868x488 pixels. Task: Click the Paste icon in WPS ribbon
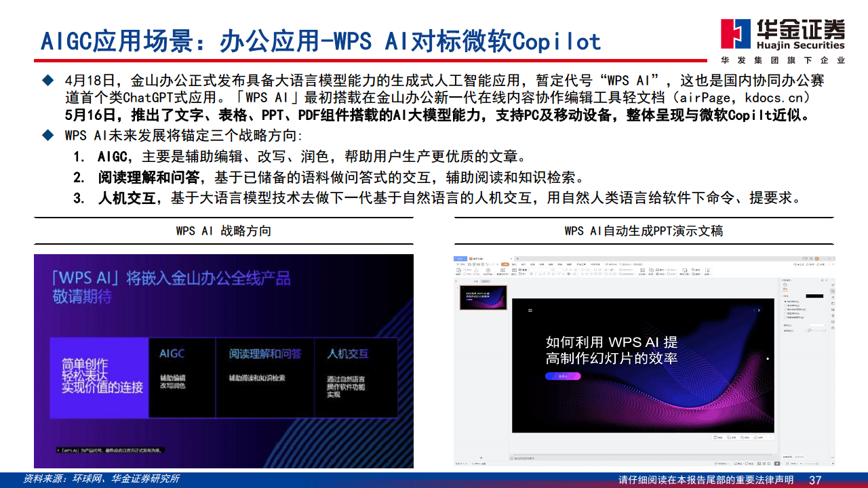(458, 271)
